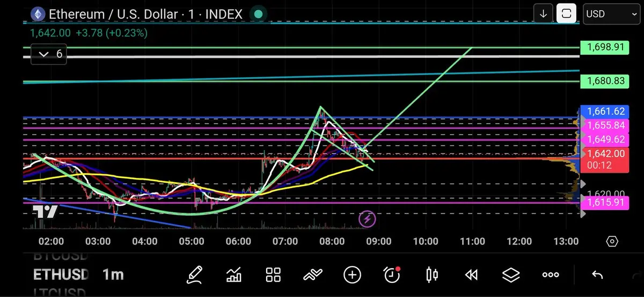This screenshot has width=644, height=297.
Task: Tap the undo arrow icon
Action: tap(597, 275)
